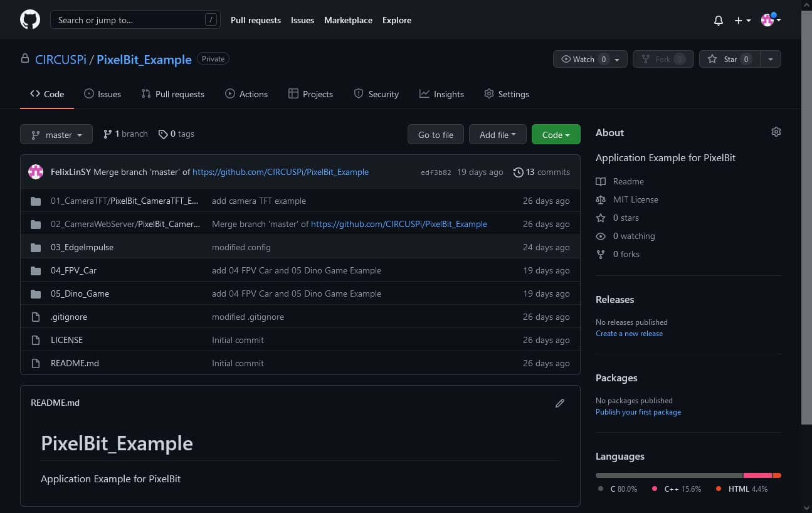
Task: Expand the master branch selector
Action: pos(56,134)
